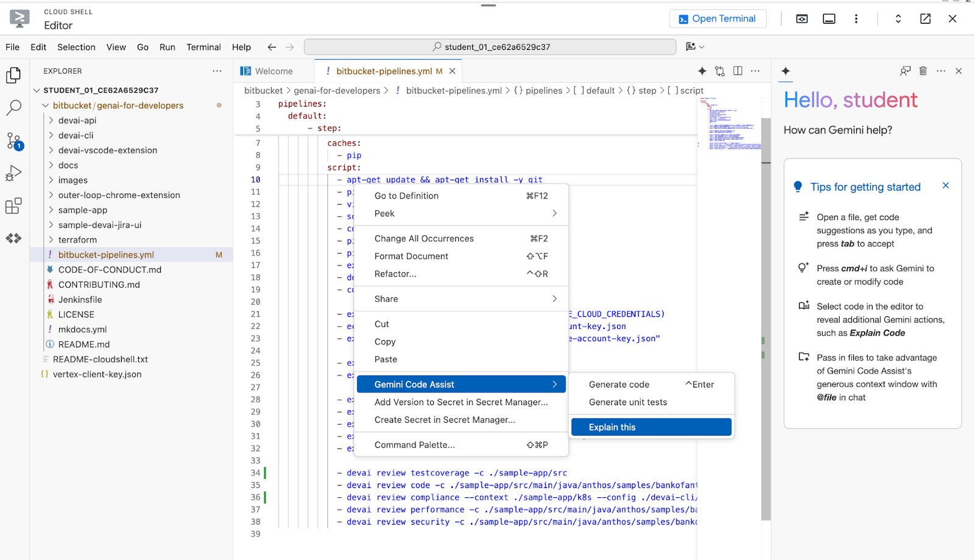975x560 pixels.
Task: Click the Open Terminal button
Action: [x=718, y=19]
